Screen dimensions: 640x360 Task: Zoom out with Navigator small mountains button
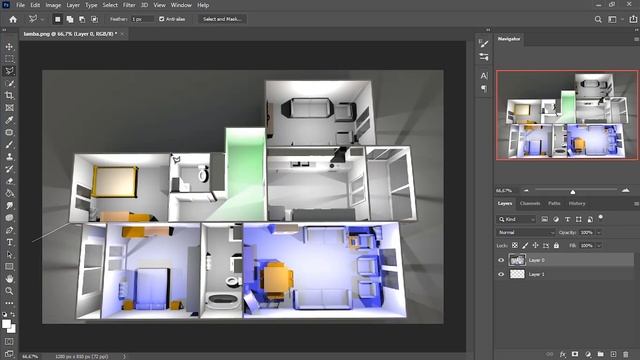(526, 190)
